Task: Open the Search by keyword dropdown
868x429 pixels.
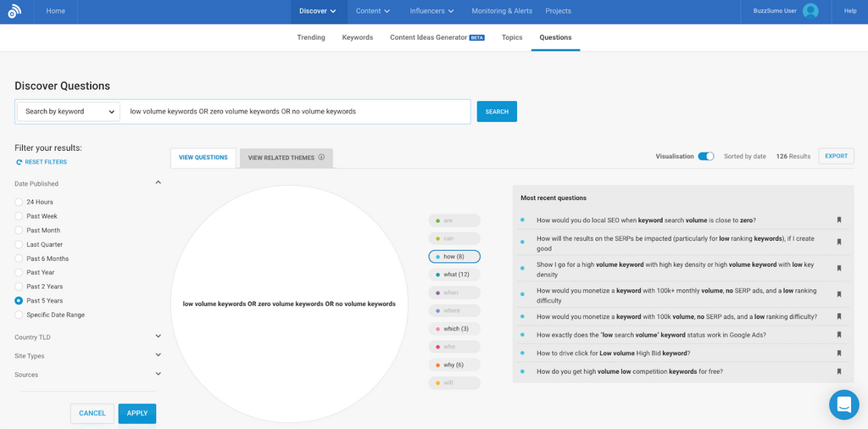Action: tap(69, 111)
